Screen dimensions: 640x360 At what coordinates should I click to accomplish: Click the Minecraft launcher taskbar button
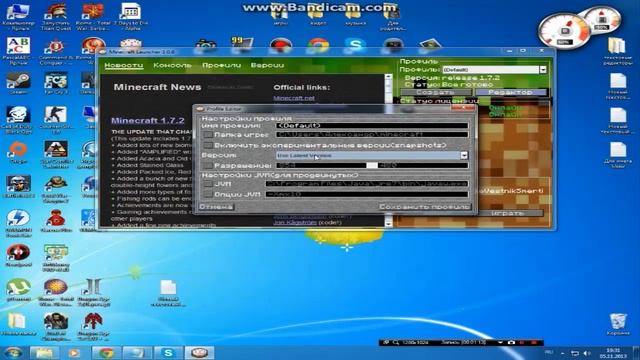point(199,353)
